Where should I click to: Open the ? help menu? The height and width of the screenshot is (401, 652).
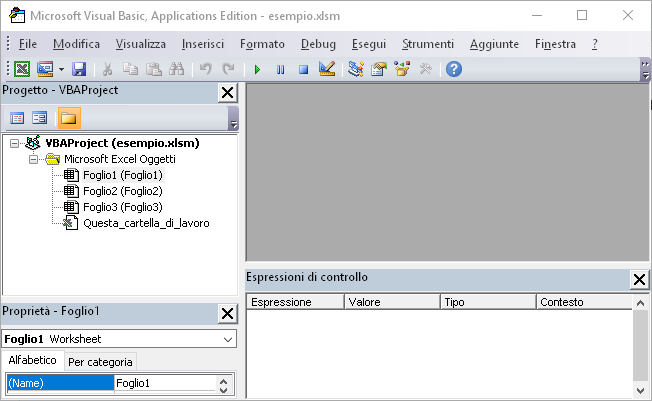point(595,44)
